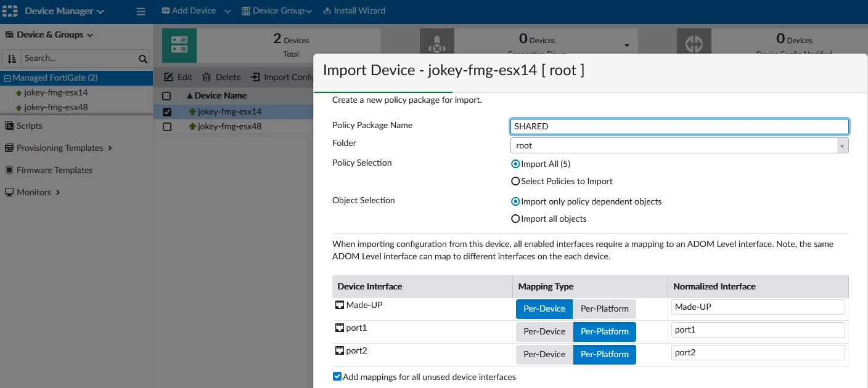The image size is (868, 388).
Task: Open Scripts in the sidebar
Action: [x=30, y=126]
